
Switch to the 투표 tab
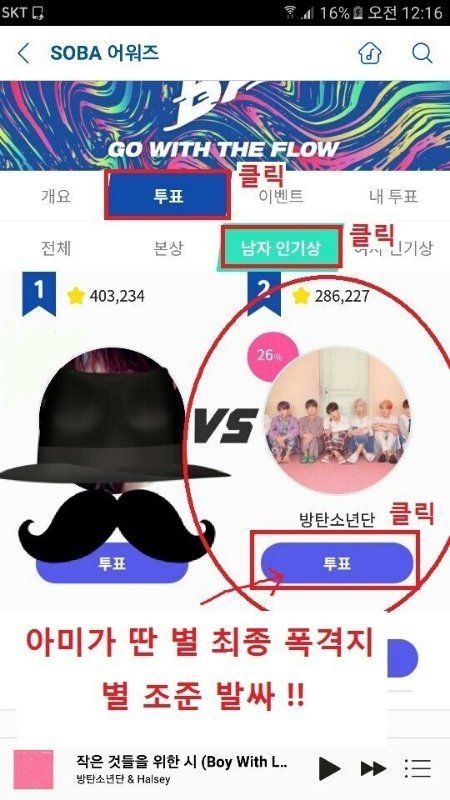pos(168,196)
